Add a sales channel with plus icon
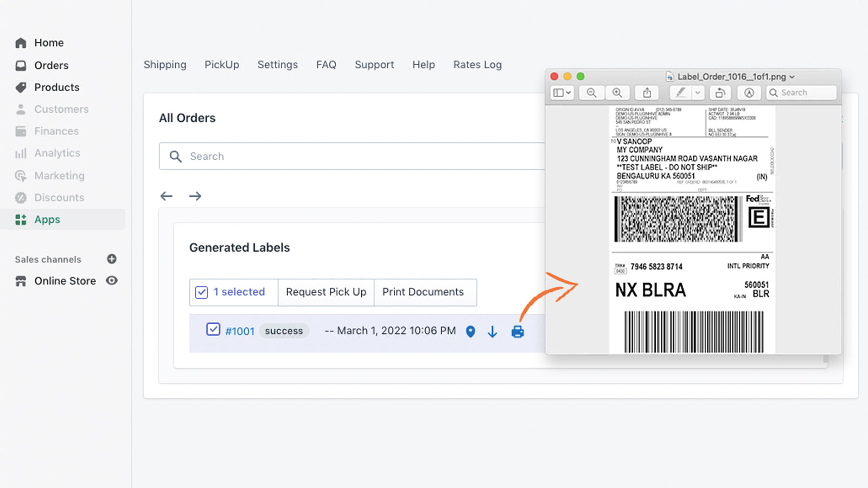The width and height of the screenshot is (868, 488). [112, 259]
